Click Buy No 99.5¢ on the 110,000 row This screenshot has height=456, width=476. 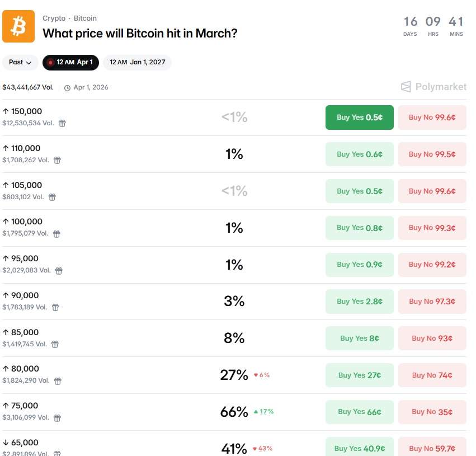click(432, 154)
